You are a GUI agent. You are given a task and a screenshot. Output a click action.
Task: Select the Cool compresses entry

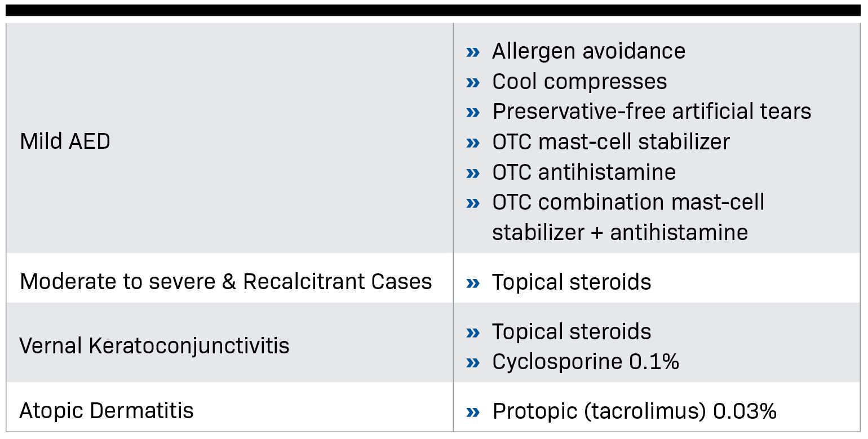[x=579, y=82]
